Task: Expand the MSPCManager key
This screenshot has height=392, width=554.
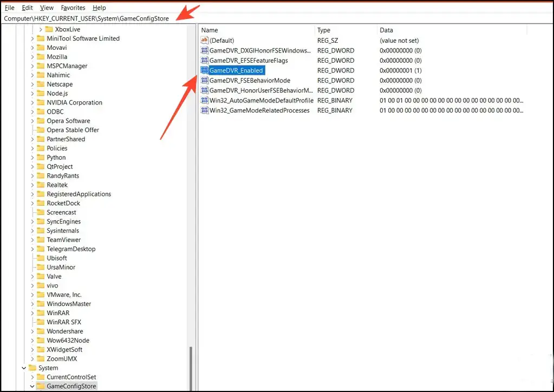Action: coord(32,66)
